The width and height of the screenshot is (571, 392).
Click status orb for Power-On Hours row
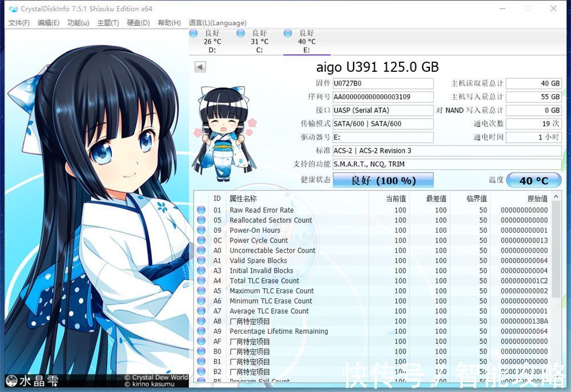coord(201,231)
